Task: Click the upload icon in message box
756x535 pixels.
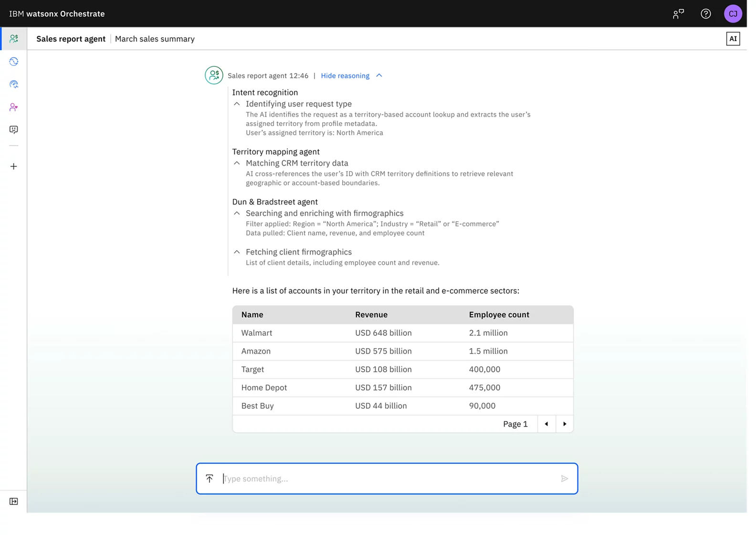Action: (210, 478)
